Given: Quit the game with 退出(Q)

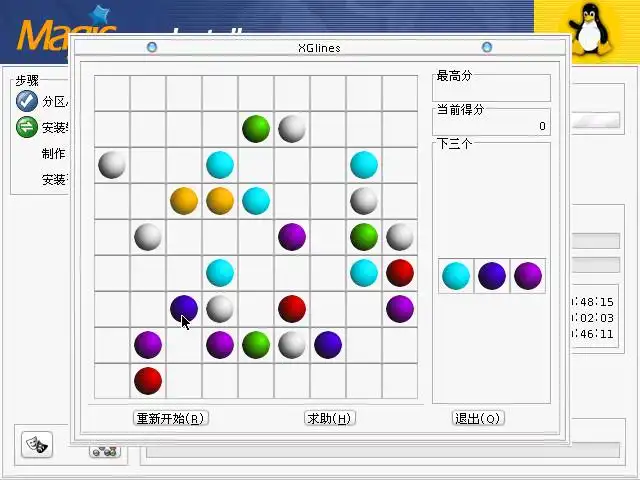Looking at the screenshot, I should (478, 418).
